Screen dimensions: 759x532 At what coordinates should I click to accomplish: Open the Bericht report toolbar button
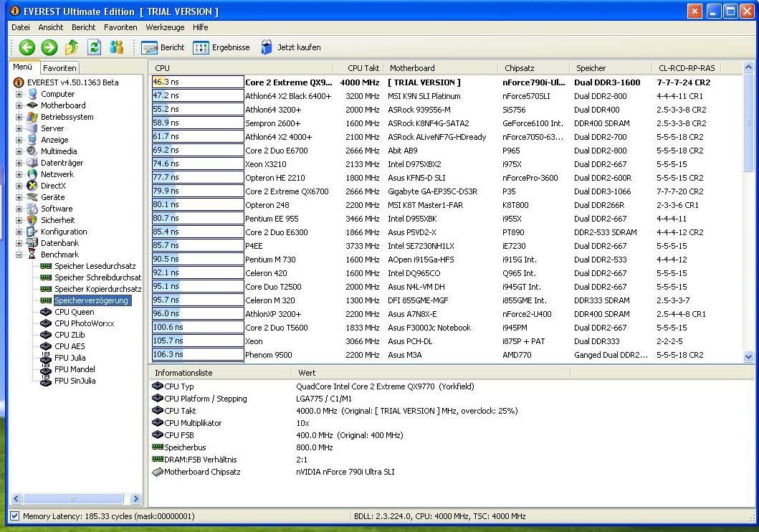[163, 47]
